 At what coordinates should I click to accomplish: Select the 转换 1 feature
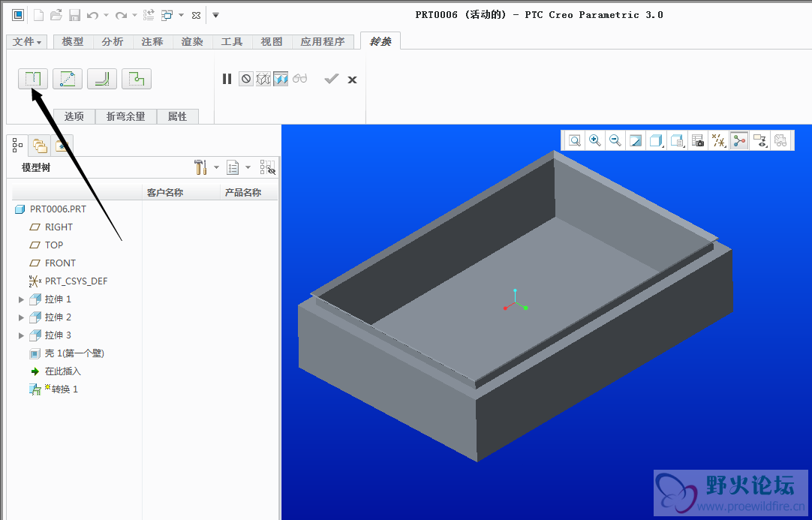tap(54, 389)
